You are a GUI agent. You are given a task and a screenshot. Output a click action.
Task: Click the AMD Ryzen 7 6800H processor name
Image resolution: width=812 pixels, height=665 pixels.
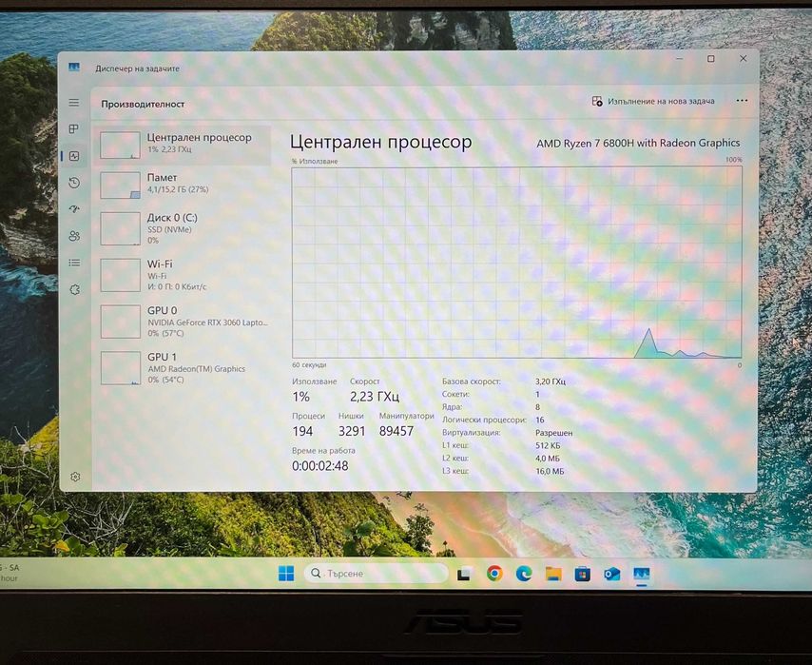pos(638,143)
